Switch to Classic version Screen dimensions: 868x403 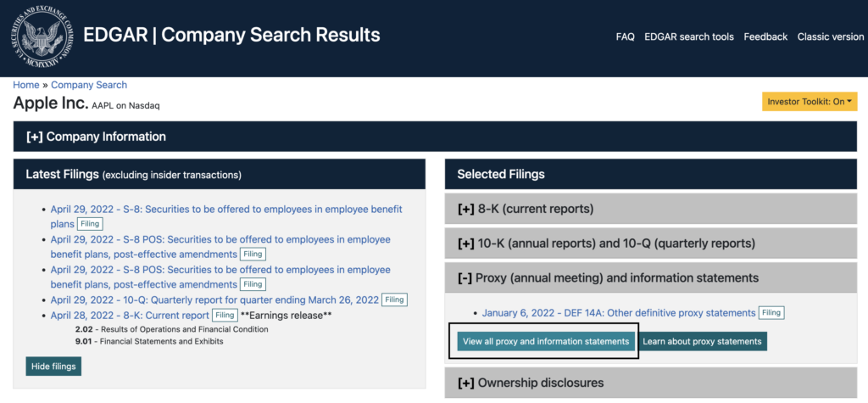[x=831, y=36]
